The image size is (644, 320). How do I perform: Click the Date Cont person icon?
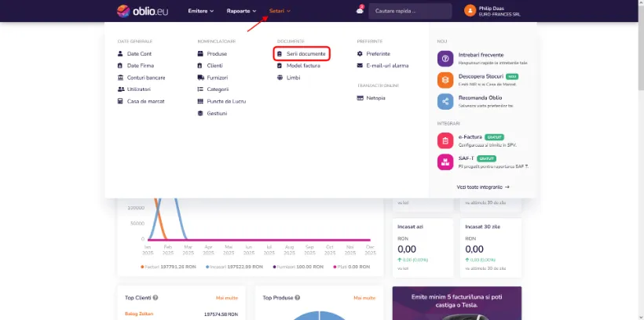(120, 54)
